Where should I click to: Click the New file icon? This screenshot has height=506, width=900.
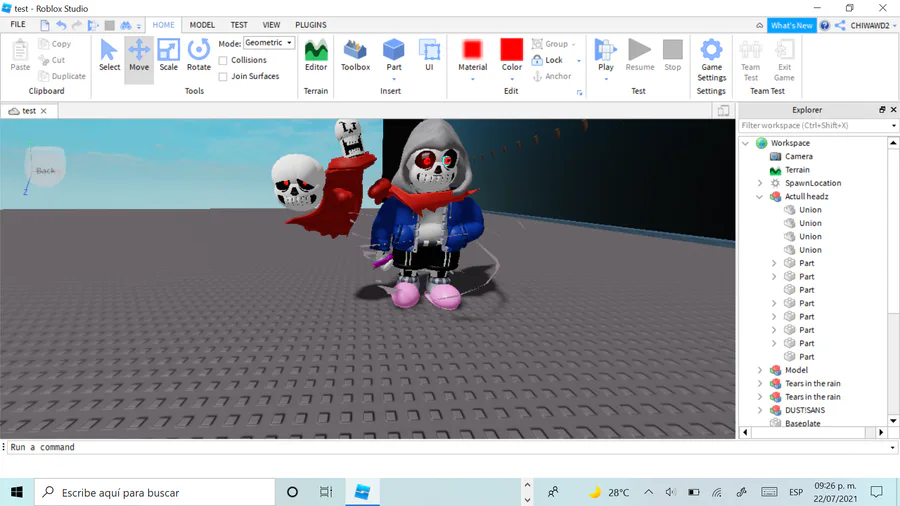click(x=45, y=25)
